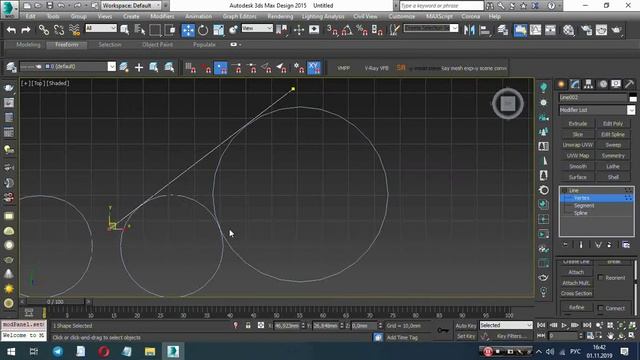
Task: Collapse the Line modifier stack entry
Action: [565, 191]
